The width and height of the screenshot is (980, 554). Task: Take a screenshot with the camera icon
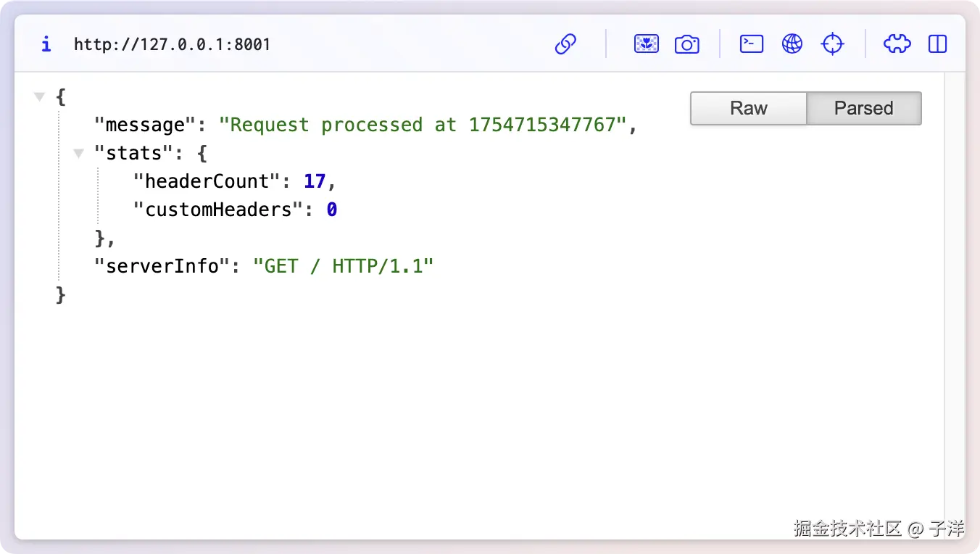coord(686,44)
